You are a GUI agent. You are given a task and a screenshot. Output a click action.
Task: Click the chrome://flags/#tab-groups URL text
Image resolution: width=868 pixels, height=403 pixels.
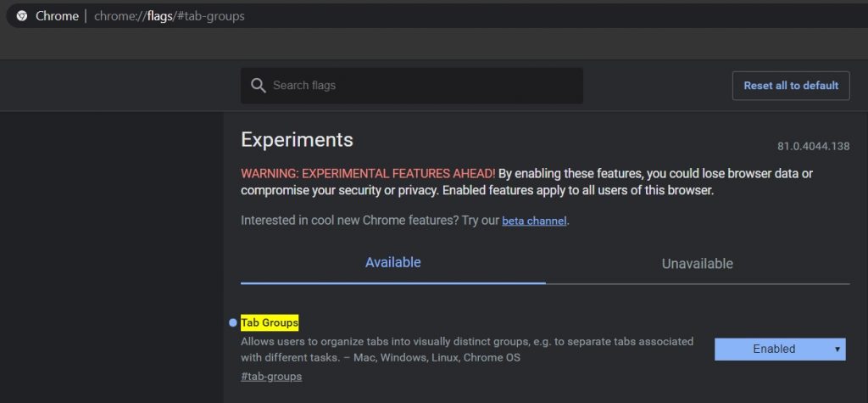tap(170, 16)
